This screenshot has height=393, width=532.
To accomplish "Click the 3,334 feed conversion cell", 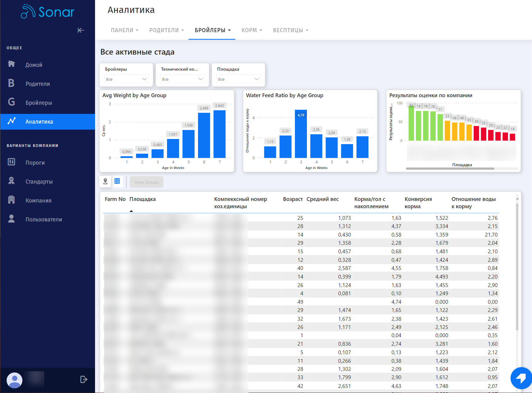I will point(442,226).
